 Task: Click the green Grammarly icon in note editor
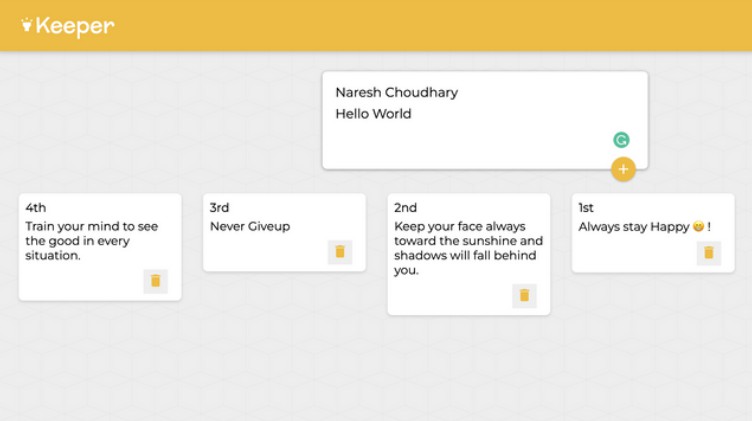tap(621, 140)
